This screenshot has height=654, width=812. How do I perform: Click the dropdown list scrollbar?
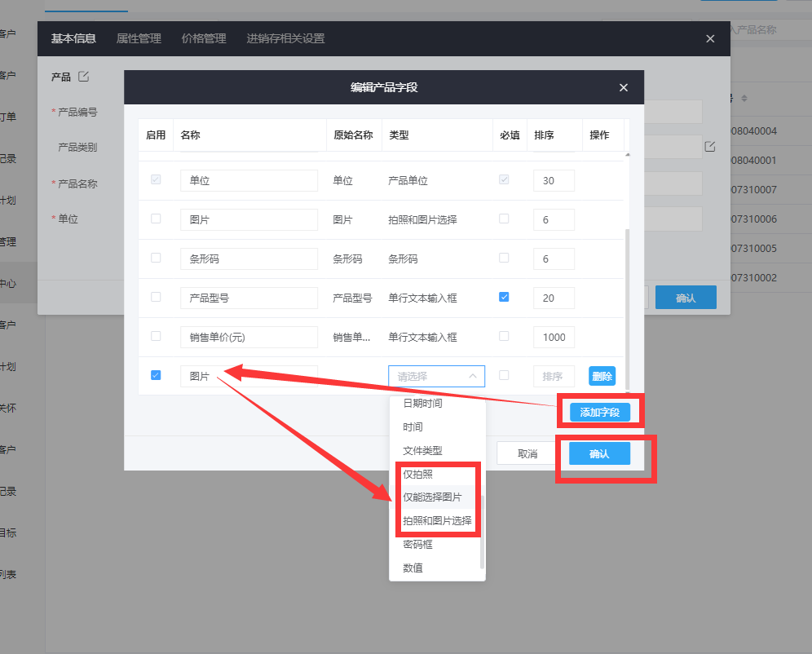[482, 532]
